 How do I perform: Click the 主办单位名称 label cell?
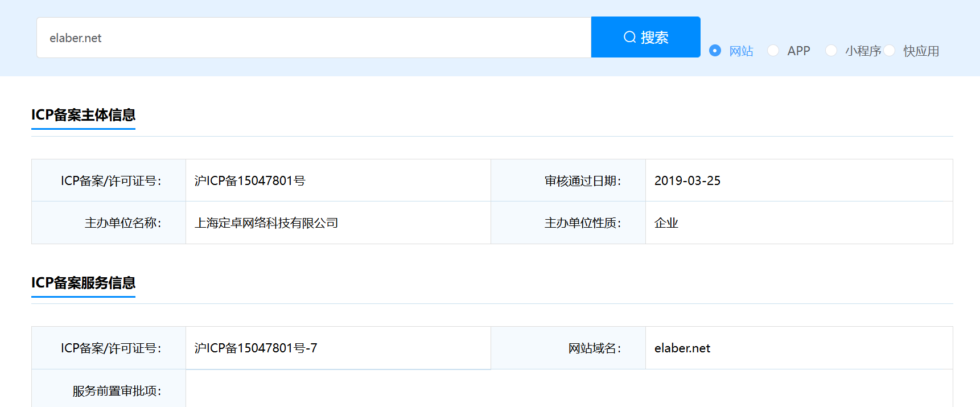[122, 223]
